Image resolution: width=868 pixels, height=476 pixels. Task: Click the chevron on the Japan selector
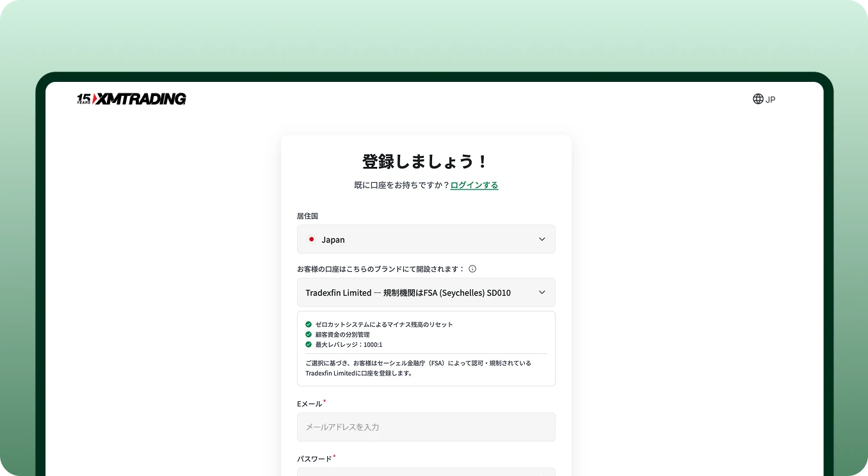point(542,239)
